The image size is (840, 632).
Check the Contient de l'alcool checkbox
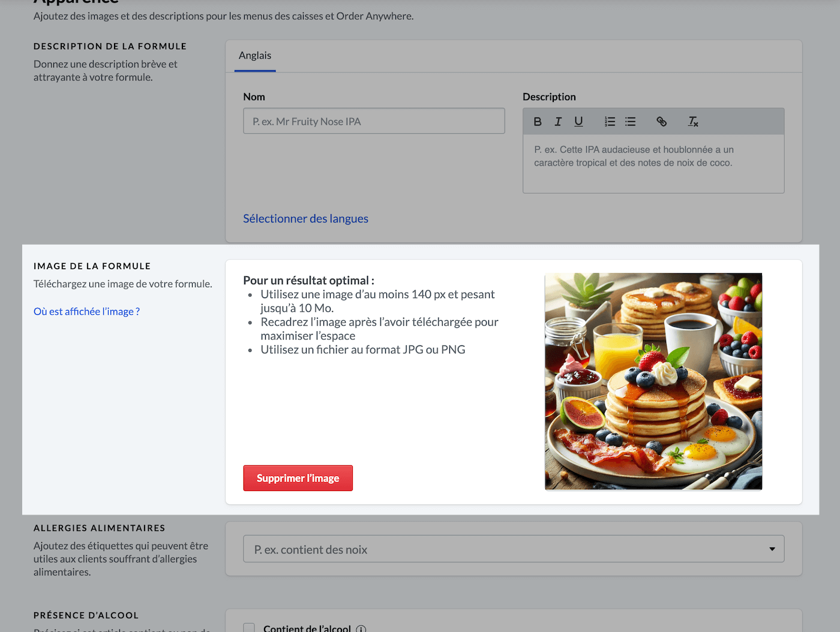(249, 628)
